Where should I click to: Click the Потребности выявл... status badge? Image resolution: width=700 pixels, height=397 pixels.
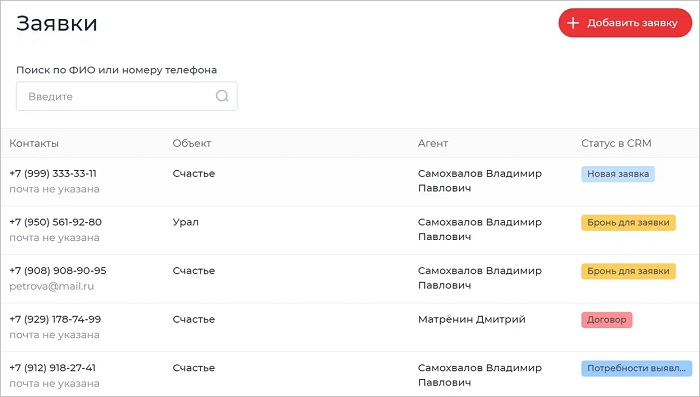click(636, 369)
